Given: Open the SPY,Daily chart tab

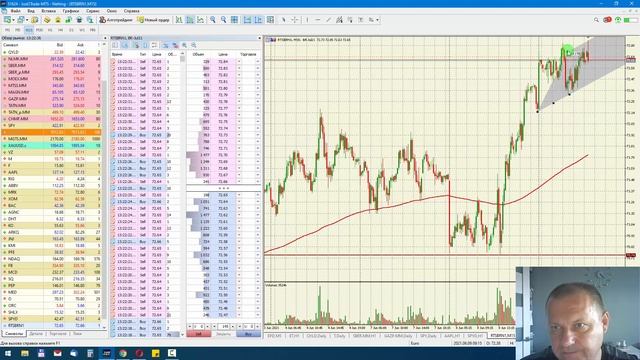Looking at the screenshot, I should (429, 336).
